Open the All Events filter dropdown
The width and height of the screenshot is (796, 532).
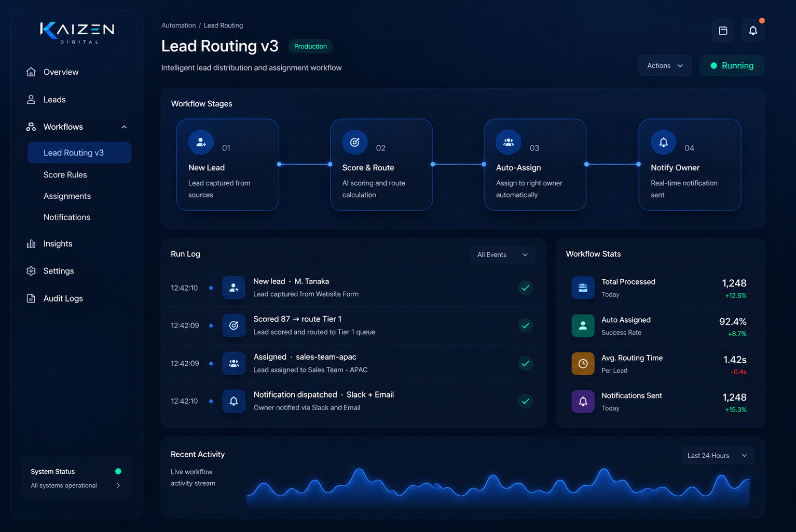(502, 254)
